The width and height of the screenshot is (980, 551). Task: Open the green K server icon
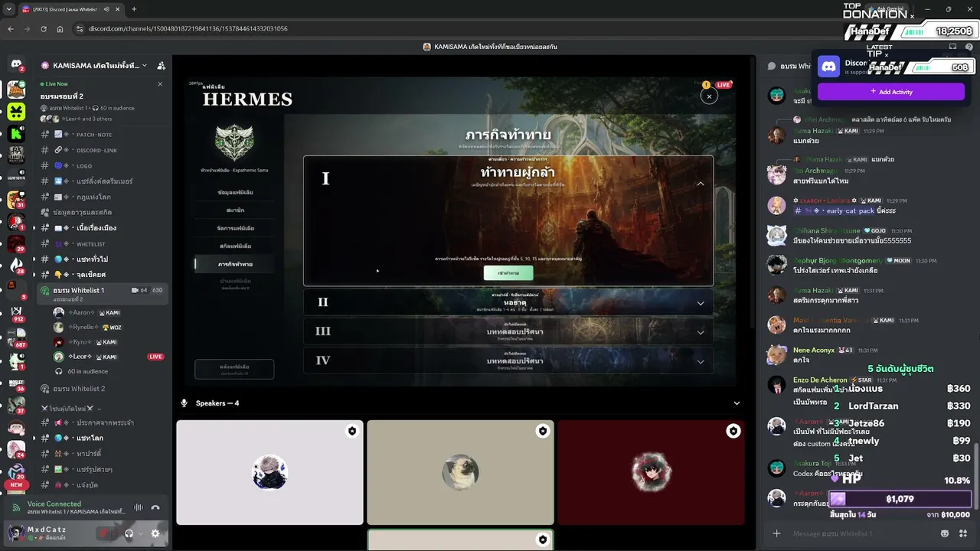(16, 134)
